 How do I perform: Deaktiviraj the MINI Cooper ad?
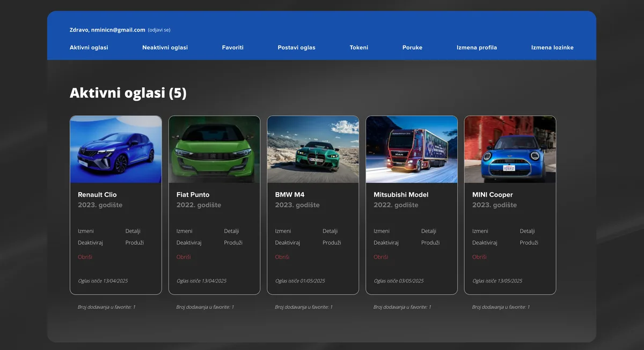tap(485, 243)
